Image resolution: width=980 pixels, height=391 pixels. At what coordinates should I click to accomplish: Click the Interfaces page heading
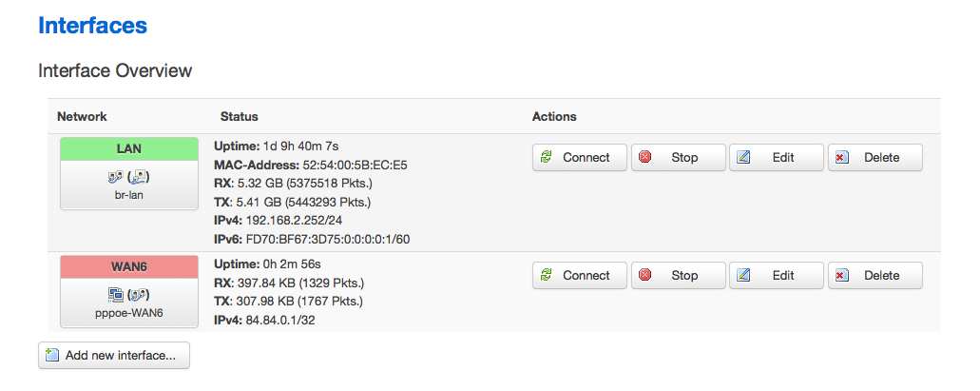click(x=92, y=25)
